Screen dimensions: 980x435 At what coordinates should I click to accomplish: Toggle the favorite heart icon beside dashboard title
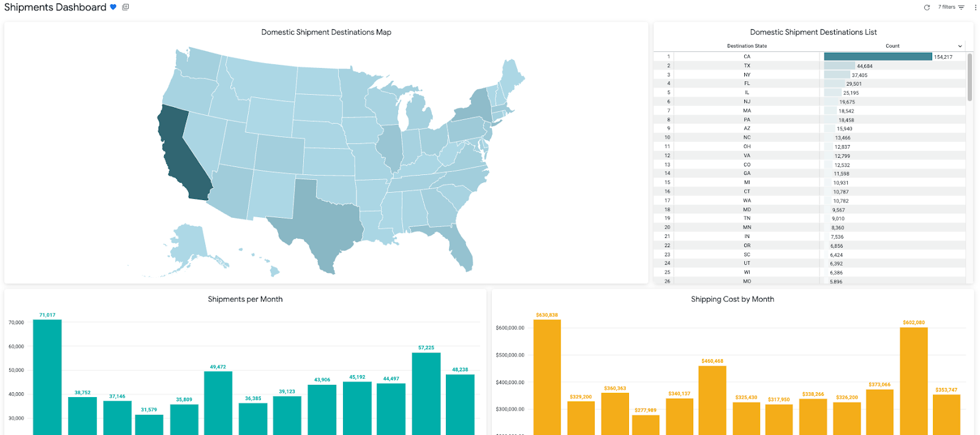click(x=113, y=7)
